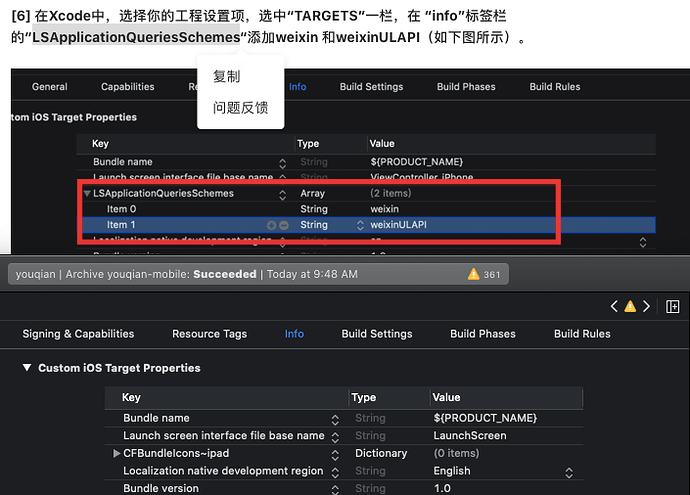690x495 pixels.
Task: Click the Archive Succeeded activity status bar
Action: coord(258,274)
